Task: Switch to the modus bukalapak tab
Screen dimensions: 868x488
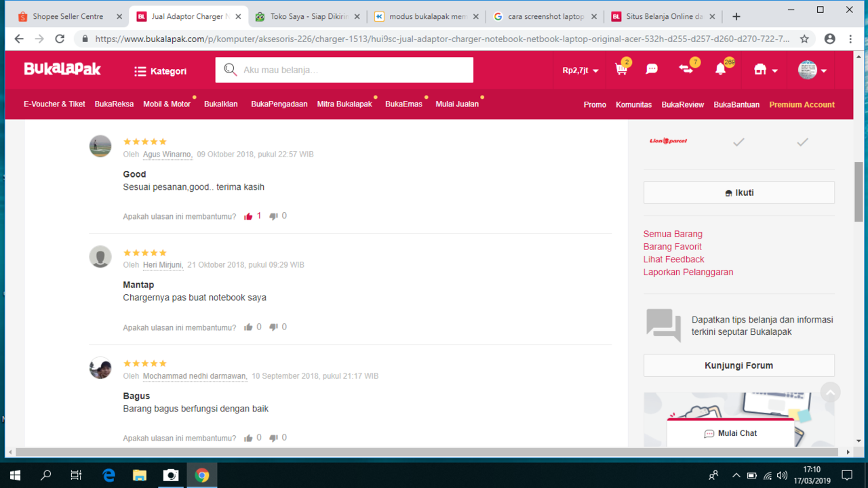Action: click(427, 16)
